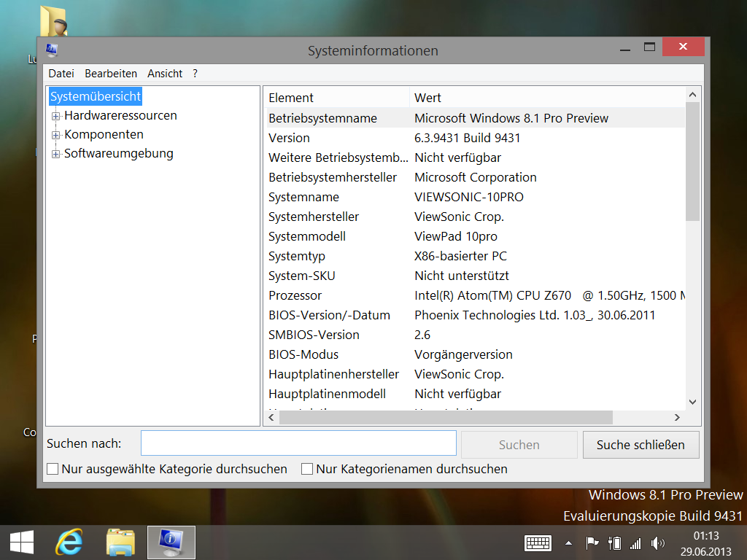Screen dimensions: 747x560
Task: Focus the Suchen nach input field
Action: click(x=298, y=443)
